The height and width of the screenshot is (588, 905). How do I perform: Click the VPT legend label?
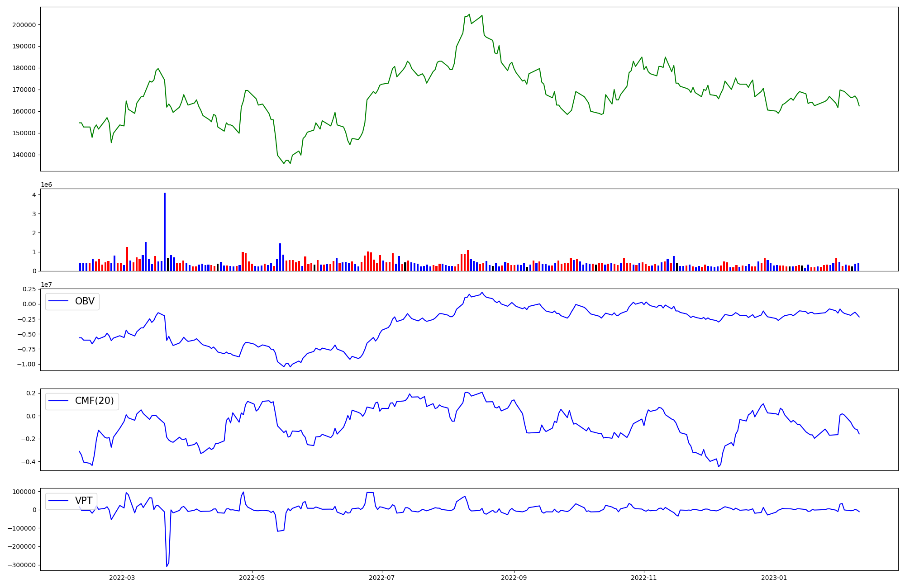coord(84,500)
